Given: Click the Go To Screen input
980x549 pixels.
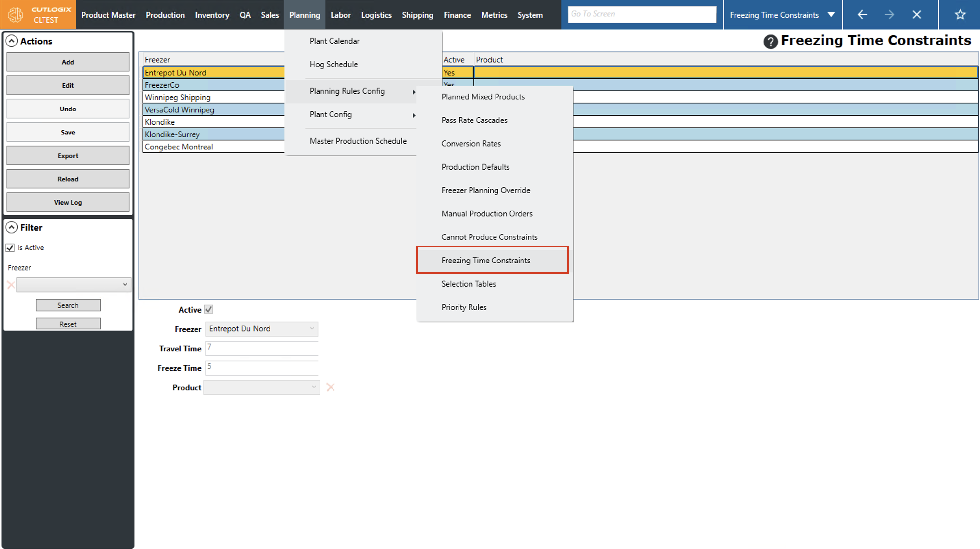Looking at the screenshot, I should [642, 14].
